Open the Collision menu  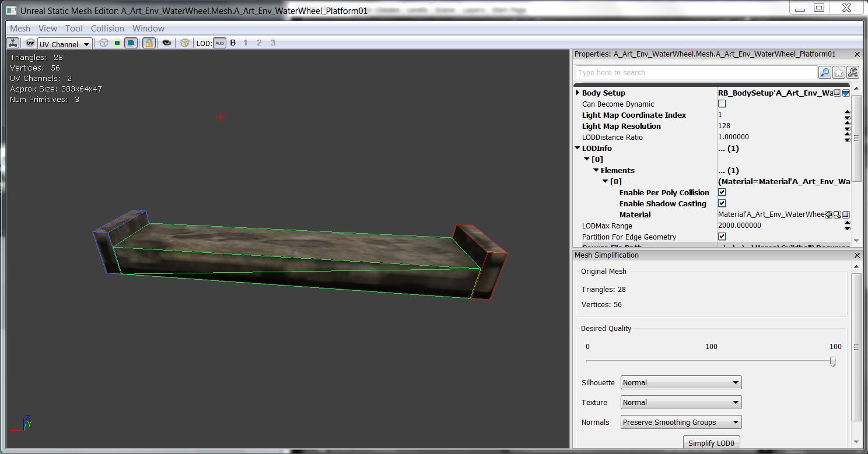107,28
